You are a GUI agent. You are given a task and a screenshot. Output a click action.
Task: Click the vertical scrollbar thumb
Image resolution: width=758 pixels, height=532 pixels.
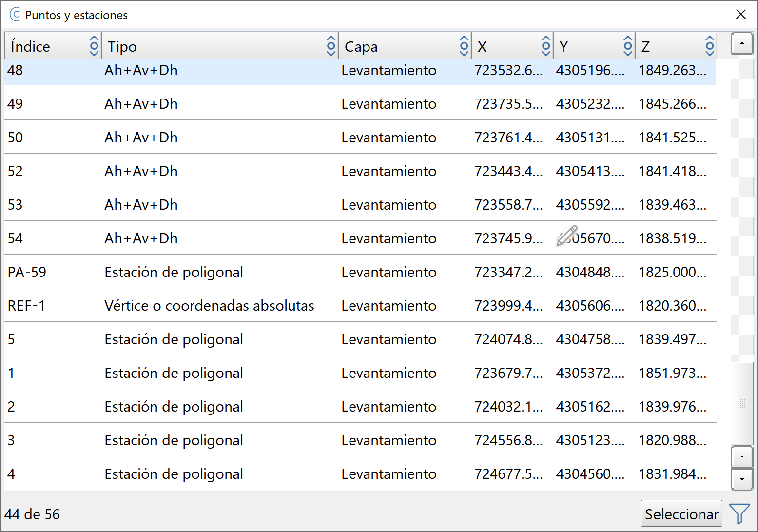click(x=742, y=403)
